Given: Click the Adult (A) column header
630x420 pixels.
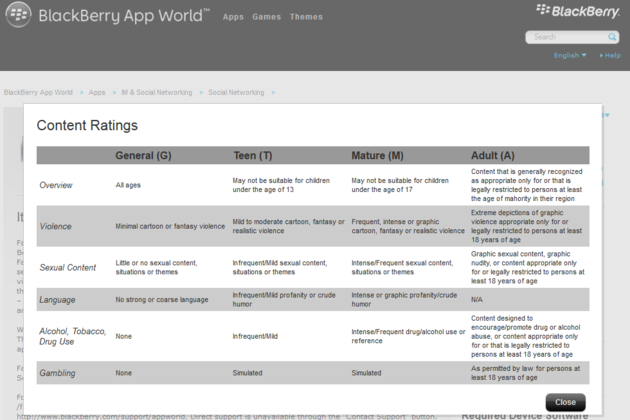Looking at the screenshot, I should pyautogui.click(x=493, y=155).
